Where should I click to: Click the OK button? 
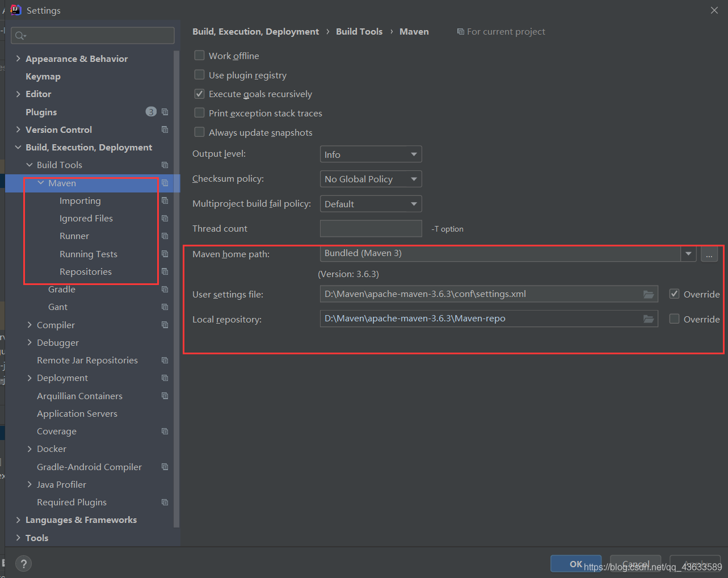pyautogui.click(x=576, y=564)
